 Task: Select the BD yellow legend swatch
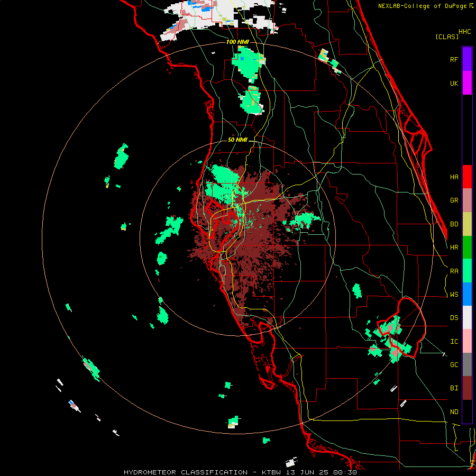[x=467, y=224]
